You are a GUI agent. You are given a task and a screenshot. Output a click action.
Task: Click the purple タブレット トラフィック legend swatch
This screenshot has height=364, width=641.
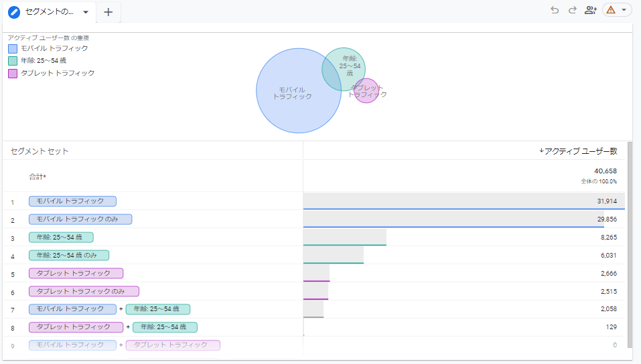tap(13, 74)
